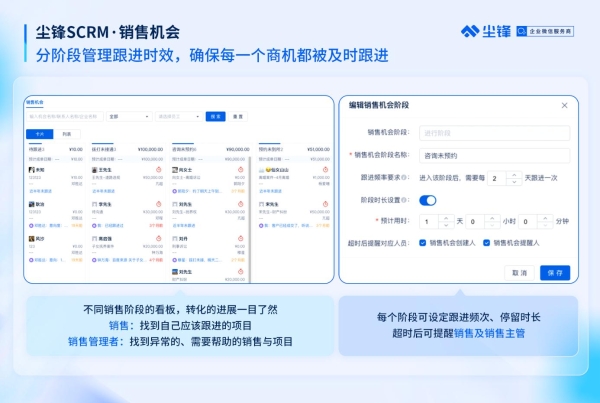
Task: Click the follow-up days field showing 2
Action: pos(497,178)
